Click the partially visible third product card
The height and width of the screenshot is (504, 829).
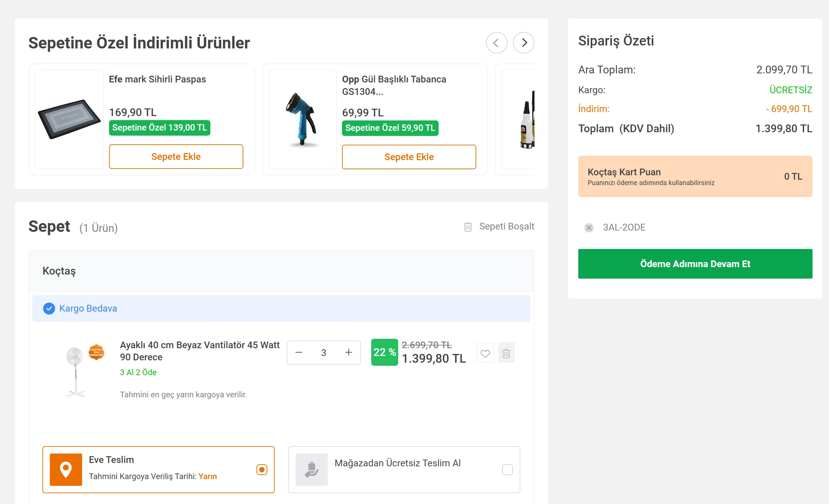click(515, 119)
